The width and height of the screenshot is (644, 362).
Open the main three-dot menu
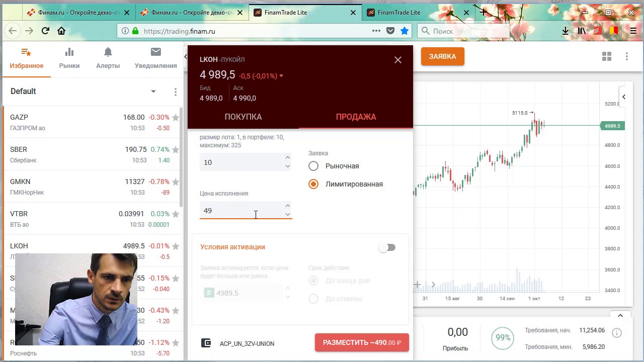coord(627,56)
